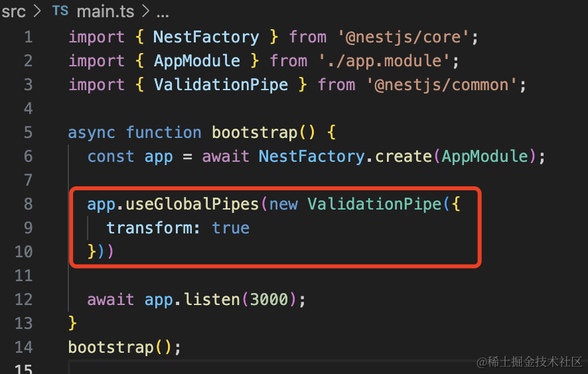Click the true value after transform
The width and height of the screenshot is (588, 374).
click(231, 228)
